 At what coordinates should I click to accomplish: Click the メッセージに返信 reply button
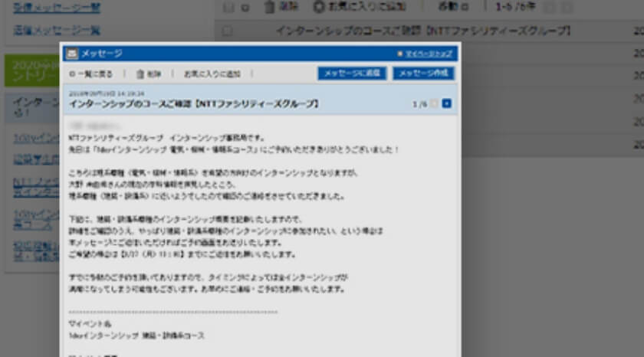click(352, 73)
